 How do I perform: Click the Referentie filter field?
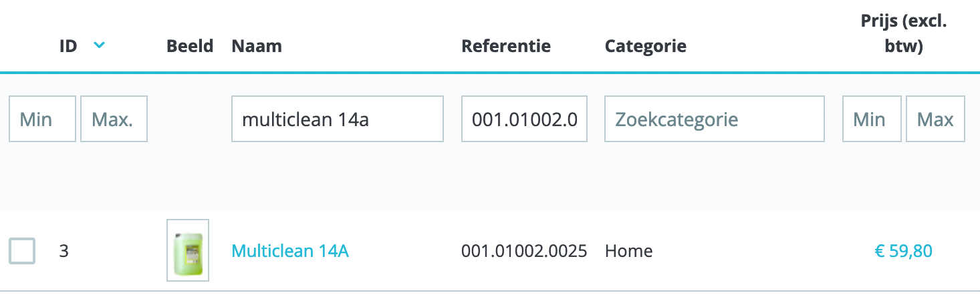(525, 119)
